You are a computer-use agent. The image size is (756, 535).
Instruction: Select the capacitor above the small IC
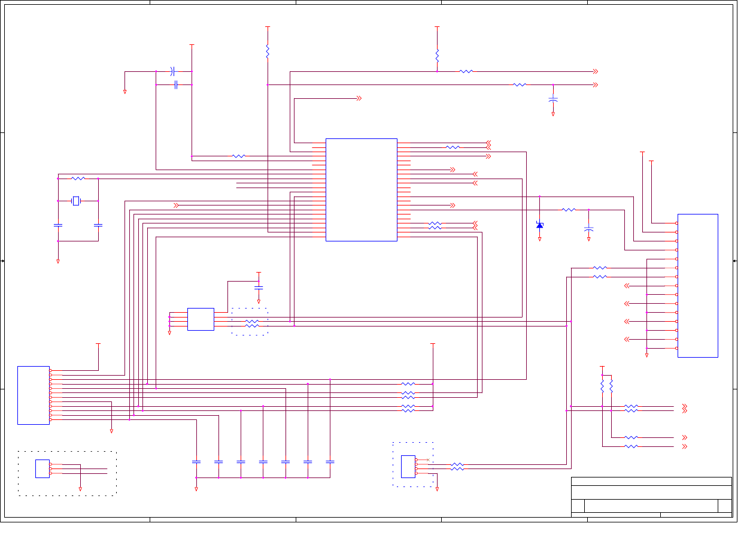point(259,288)
